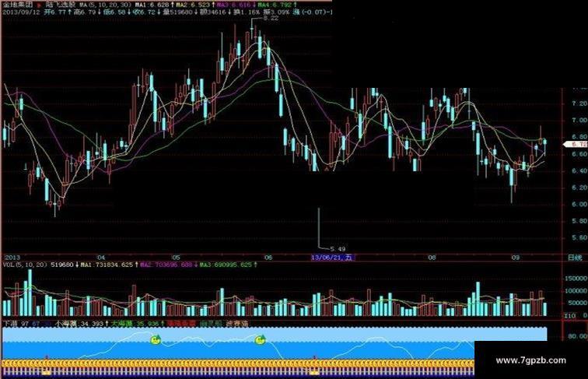Click the MA2 6.523 value
588x379 pixels.
tap(193, 5)
